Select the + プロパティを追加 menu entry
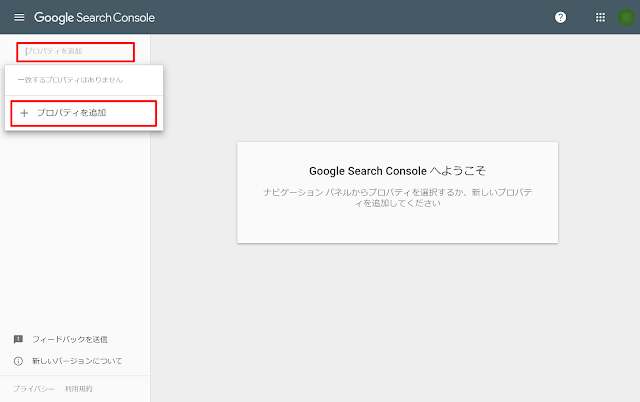This screenshot has height=402, width=640. pos(84,113)
